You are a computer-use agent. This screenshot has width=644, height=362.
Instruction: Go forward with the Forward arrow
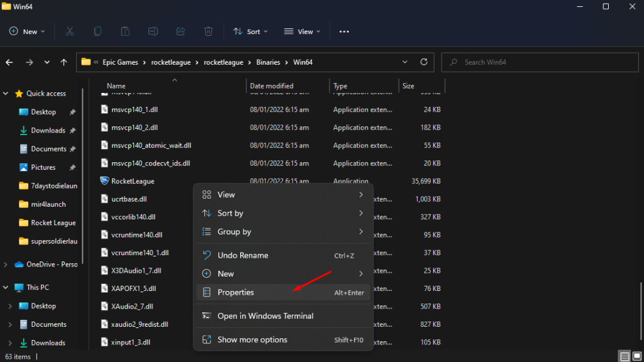(29, 62)
